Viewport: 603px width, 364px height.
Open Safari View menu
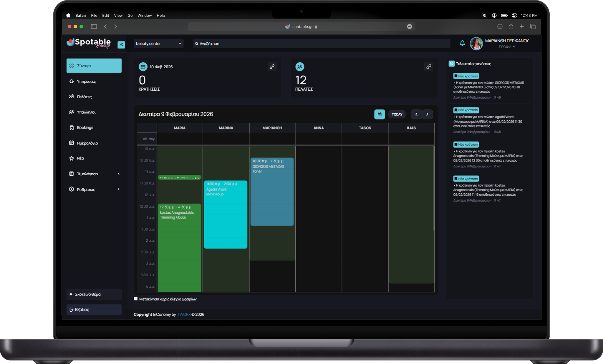coord(118,15)
